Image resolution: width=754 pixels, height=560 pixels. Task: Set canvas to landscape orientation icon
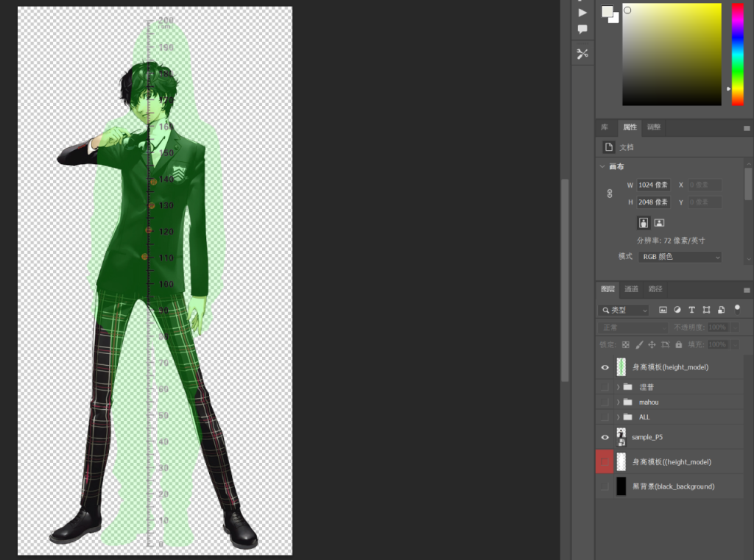pyautogui.click(x=659, y=222)
